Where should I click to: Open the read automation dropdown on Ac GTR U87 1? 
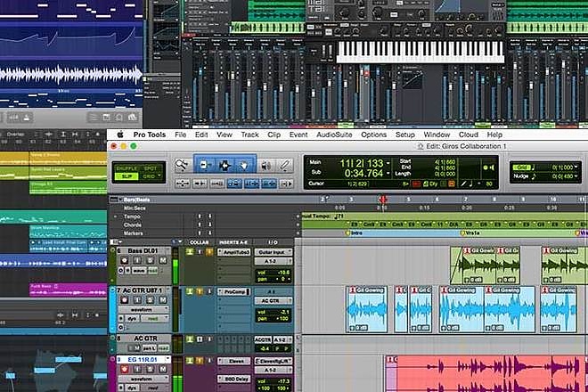point(155,318)
